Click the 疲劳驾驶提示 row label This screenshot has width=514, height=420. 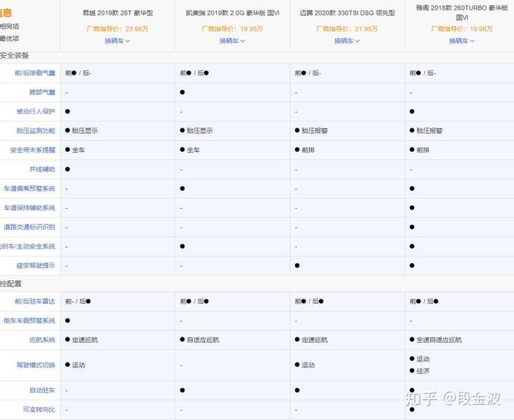[36, 265]
